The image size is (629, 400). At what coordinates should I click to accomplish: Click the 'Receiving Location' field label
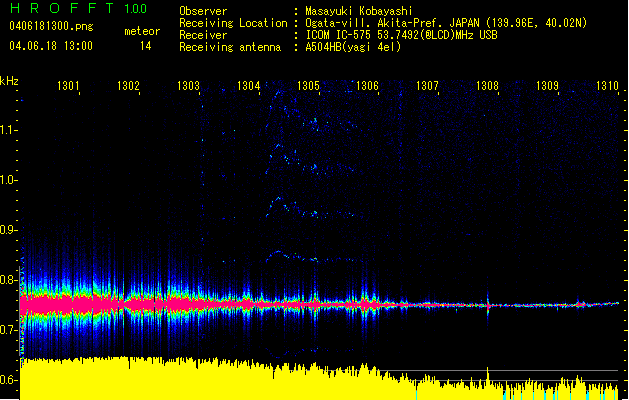point(233,23)
